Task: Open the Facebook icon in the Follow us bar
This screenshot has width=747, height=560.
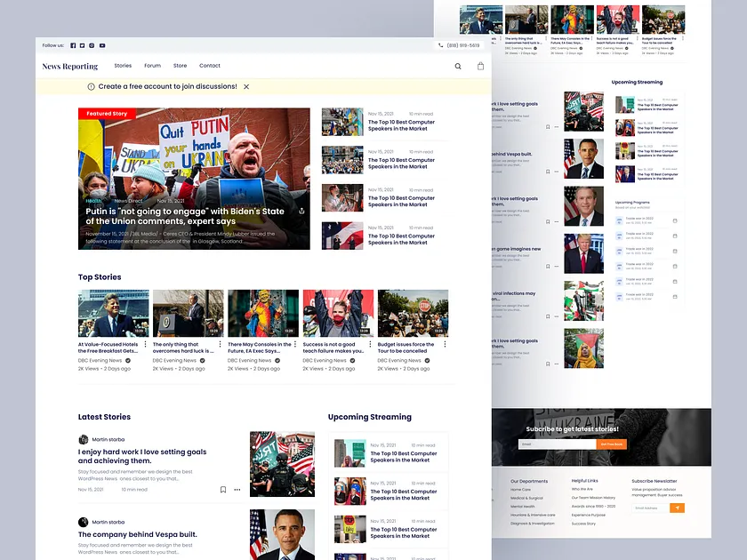Action: pos(72,45)
